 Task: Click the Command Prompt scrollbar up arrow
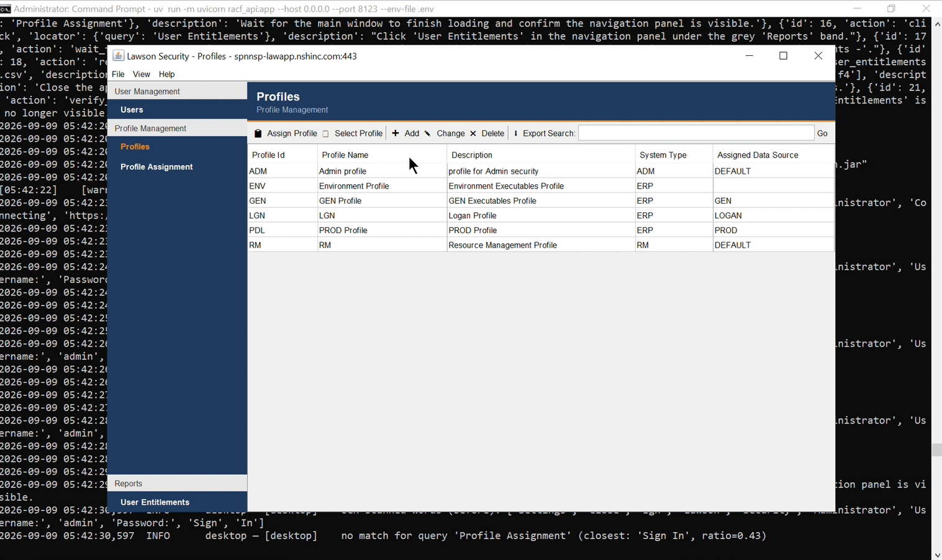(937, 24)
